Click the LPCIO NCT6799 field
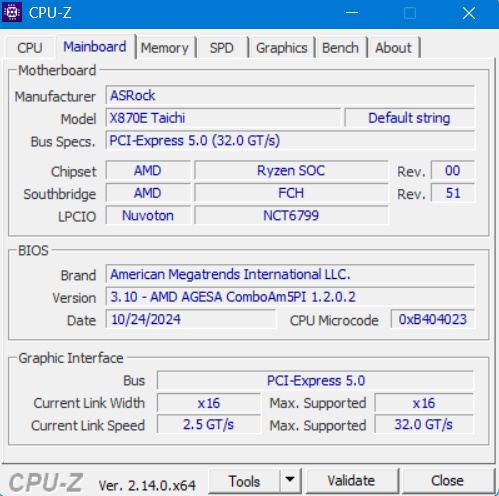The height and width of the screenshot is (496, 499). [291, 216]
